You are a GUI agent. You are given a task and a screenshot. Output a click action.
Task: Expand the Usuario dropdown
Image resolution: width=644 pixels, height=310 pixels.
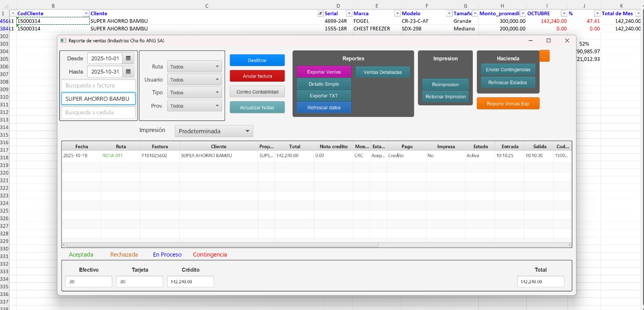(x=194, y=80)
